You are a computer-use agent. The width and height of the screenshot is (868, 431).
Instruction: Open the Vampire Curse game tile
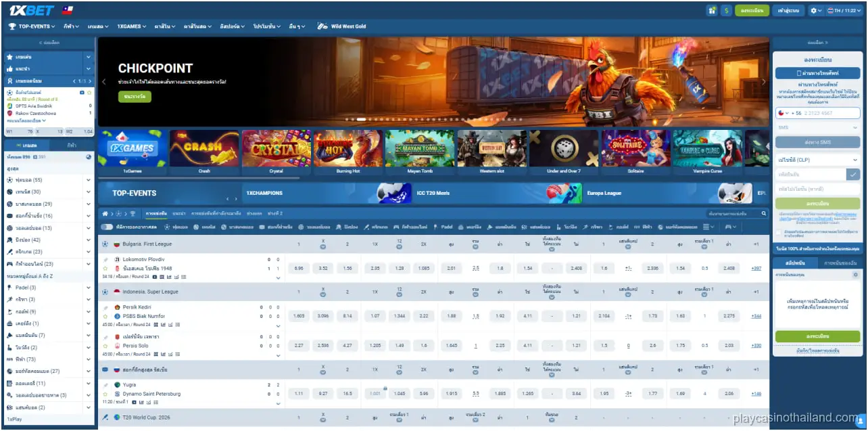[x=708, y=152]
